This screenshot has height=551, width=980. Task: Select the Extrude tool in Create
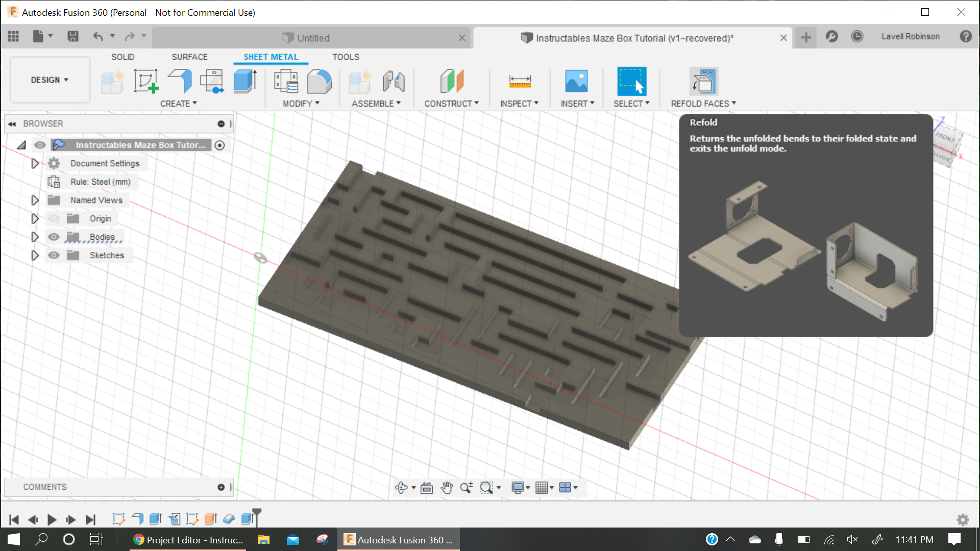pos(245,81)
